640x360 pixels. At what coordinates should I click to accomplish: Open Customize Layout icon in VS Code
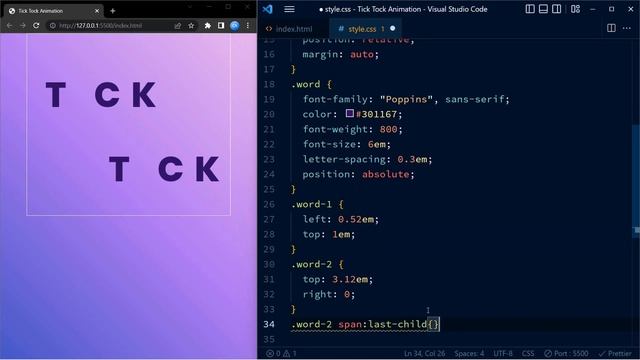point(576,9)
